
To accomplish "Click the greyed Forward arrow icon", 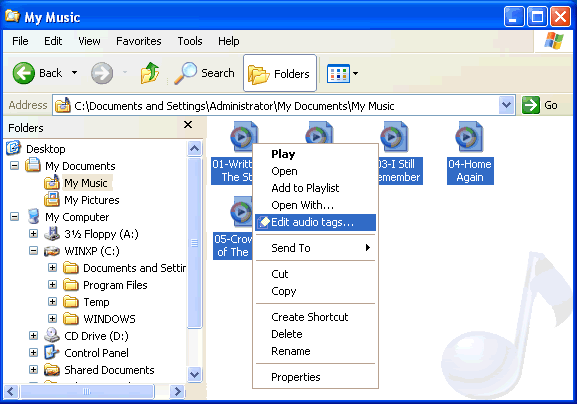I will click(x=102, y=73).
